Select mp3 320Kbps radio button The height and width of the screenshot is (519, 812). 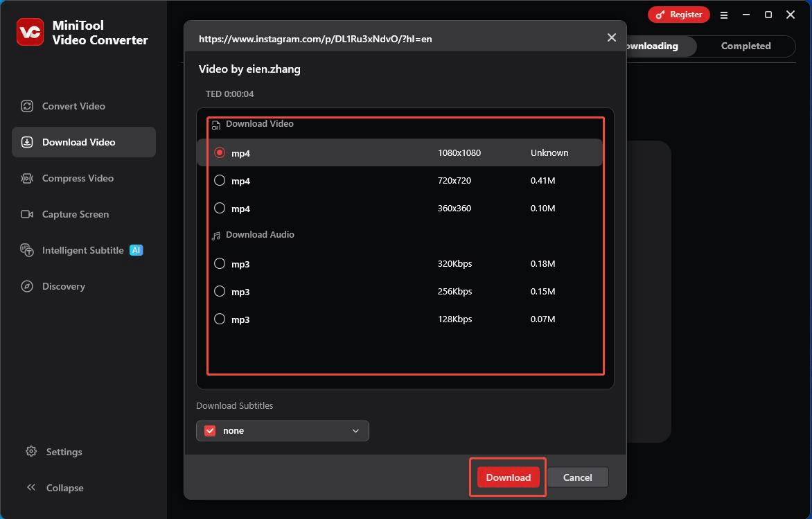click(x=220, y=263)
